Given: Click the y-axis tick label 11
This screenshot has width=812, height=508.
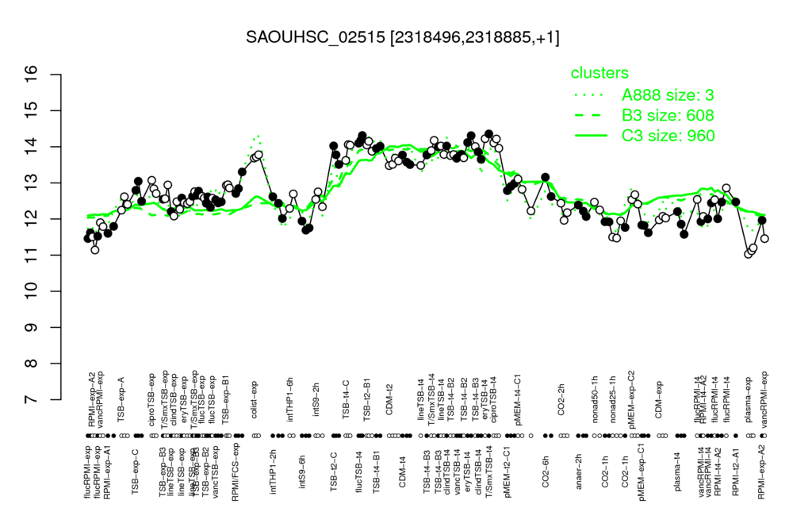Looking at the screenshot, I should [x=31, y=255].
